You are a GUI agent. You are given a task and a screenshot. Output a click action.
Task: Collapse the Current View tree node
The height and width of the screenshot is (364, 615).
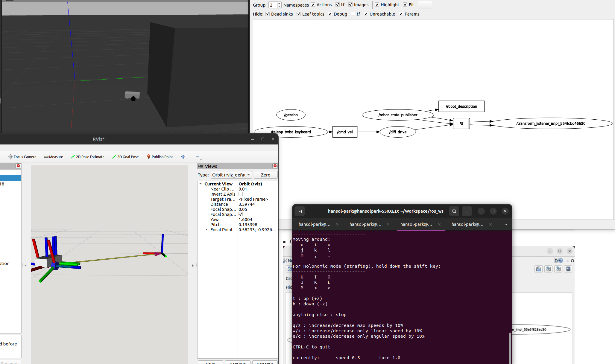pyautogui.click(x=201, y=184)
